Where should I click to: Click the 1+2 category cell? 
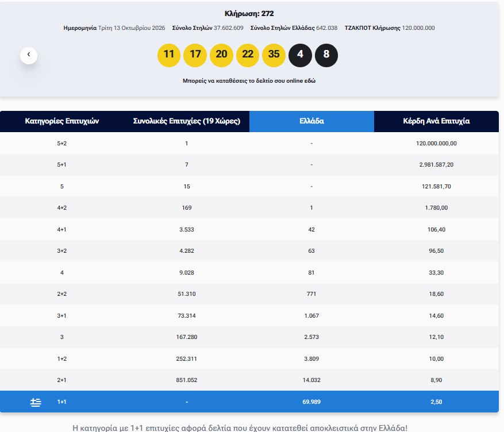62,358
